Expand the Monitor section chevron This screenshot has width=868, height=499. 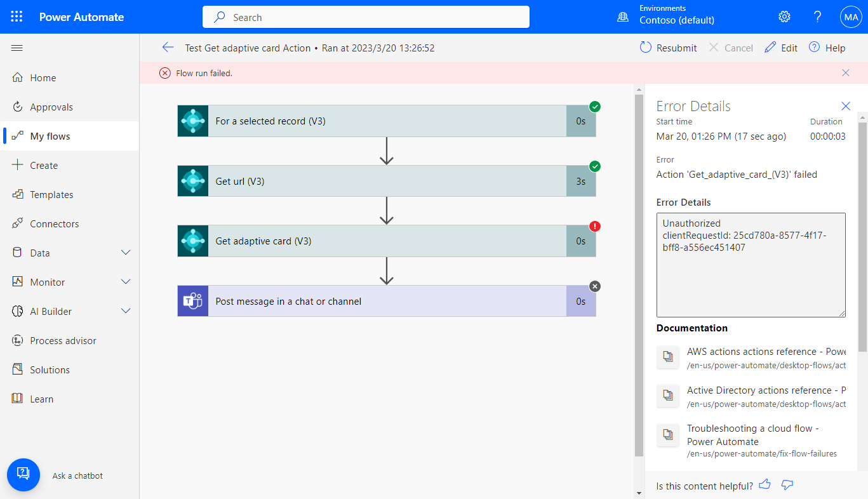(x=126, y=282)
